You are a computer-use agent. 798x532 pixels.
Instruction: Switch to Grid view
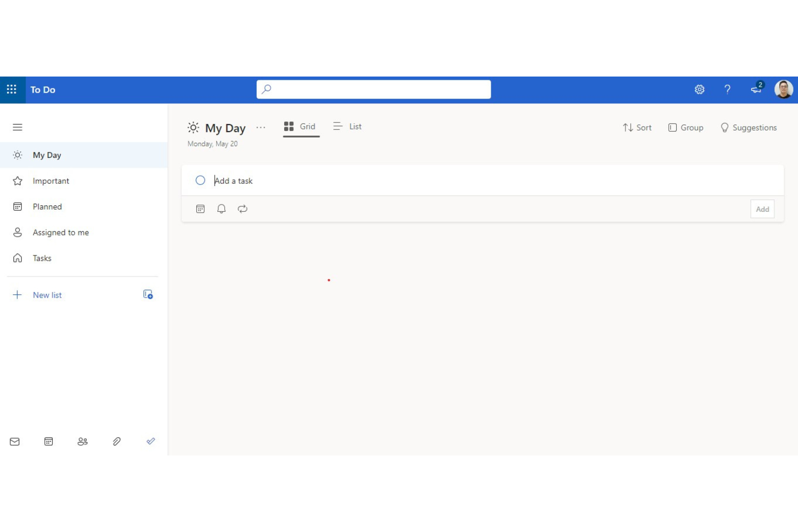pos(300,126)
